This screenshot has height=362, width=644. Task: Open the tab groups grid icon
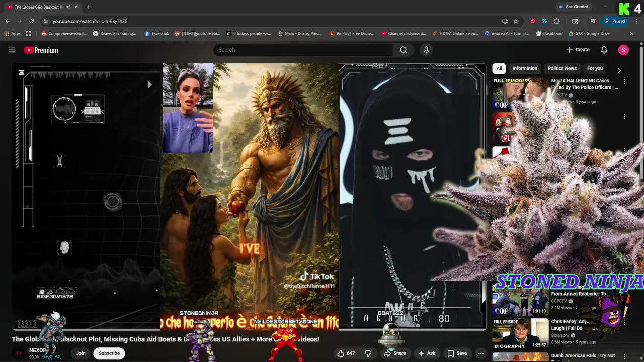(29, 34)
